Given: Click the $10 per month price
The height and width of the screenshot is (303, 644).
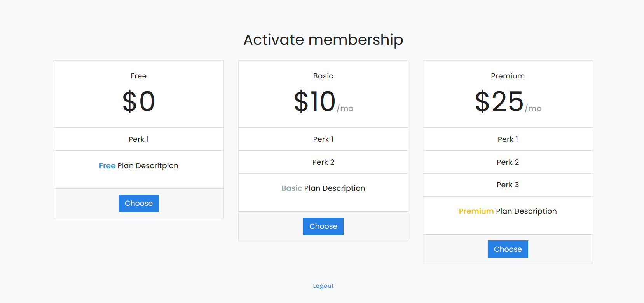Looking at the screenshot, I should (323, 101).
